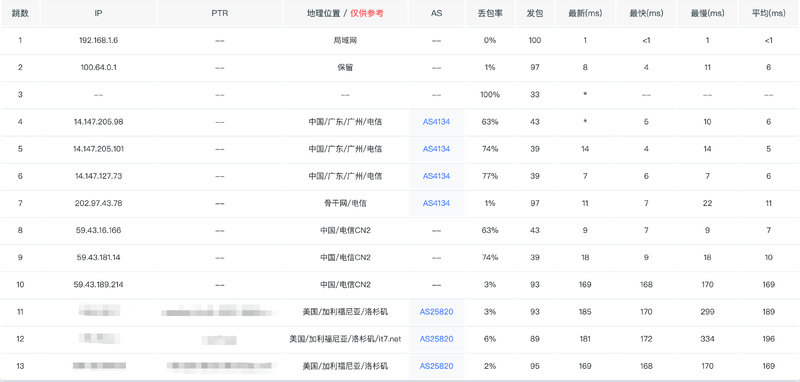Image resolution: width=800 pixels, height=382 pixels.
Task: Click 中国/广东/广州/电信 in row 14.147.205.98
Action: 345,122
